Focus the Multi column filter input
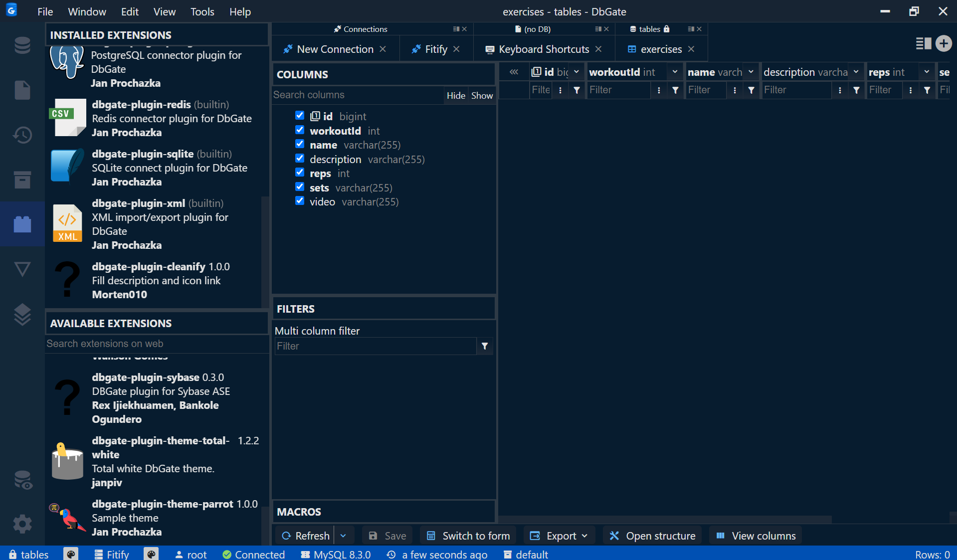The width and height of the screenshot is (957, 560). 375,346
